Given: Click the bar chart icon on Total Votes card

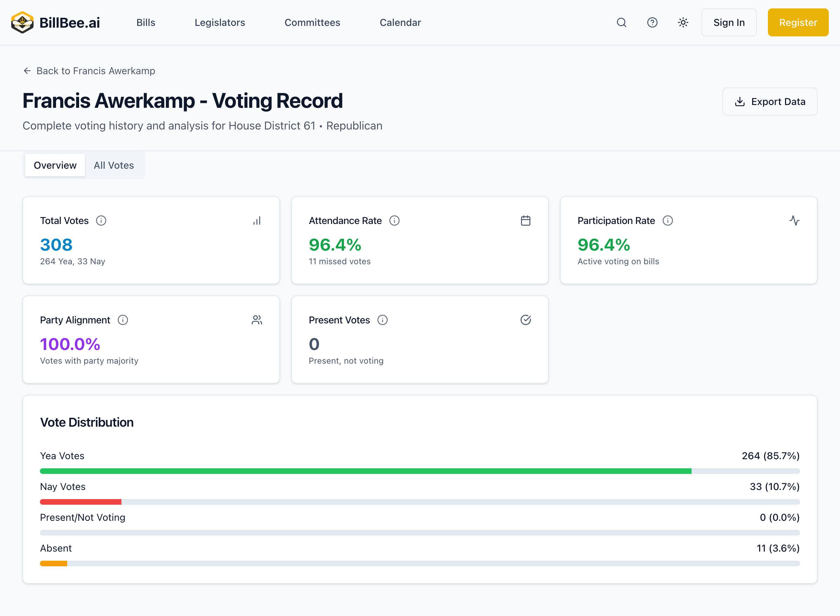Looking at the screenshot, I should pos(257,220).
